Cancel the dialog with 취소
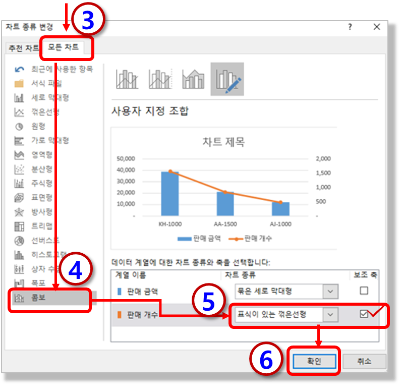The height and width of the screenshot is (385, 400). tap(364, 361)
